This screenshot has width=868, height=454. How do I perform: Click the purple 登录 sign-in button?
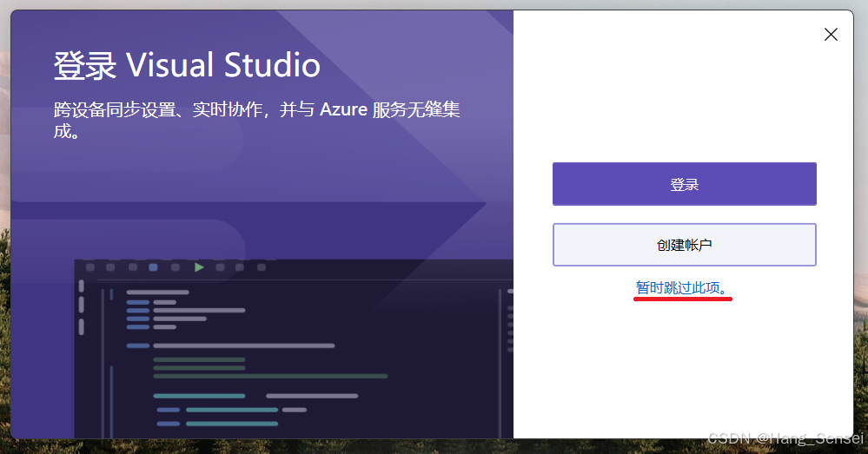point(684,184)
